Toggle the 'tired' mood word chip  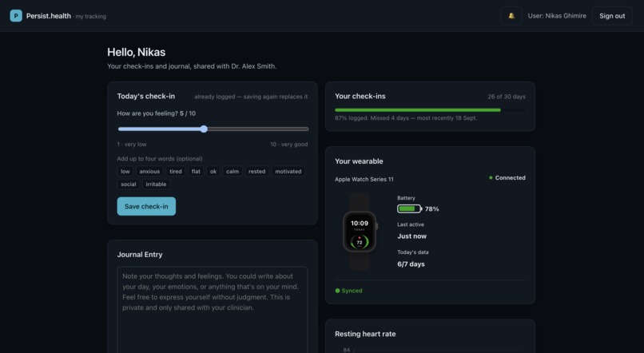click(176, 172)
